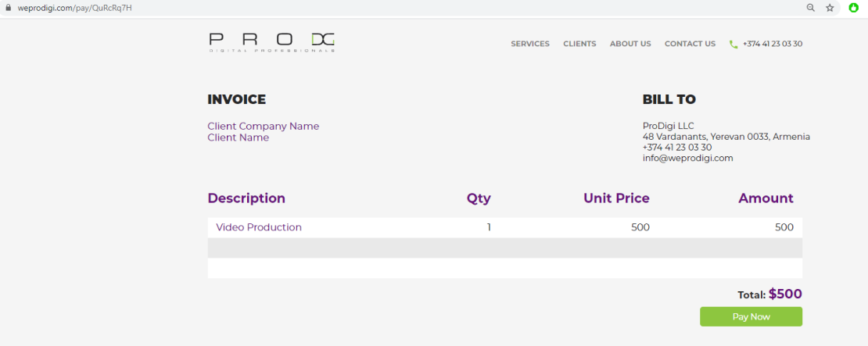Bookmark this page with the star icon
This screenshot has height=346, width=868.
click(830, 8)
